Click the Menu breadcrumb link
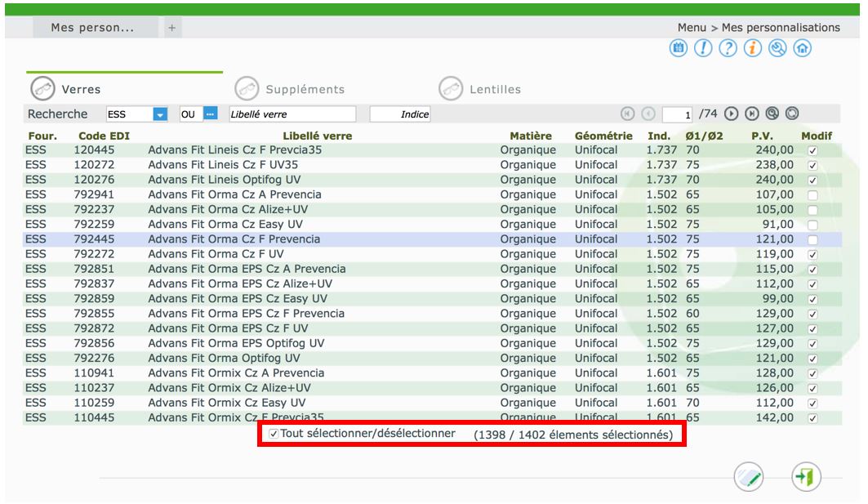The image size is (868, 504). (x=692, y=28)
